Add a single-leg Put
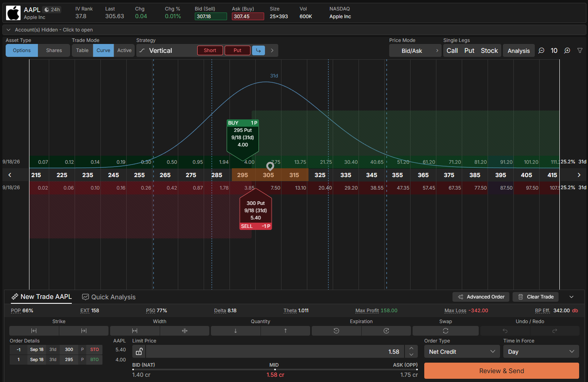This screenshot has height=382, width=588. [469, 51]
